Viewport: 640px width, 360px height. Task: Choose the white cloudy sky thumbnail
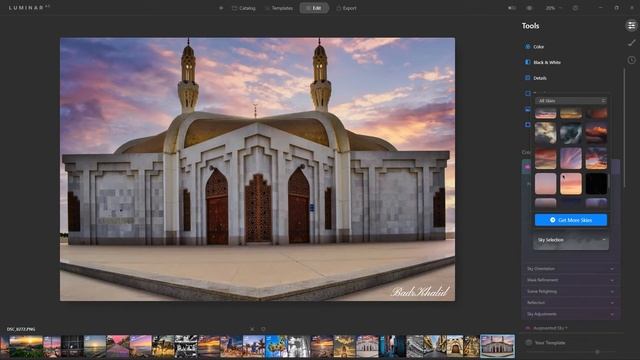[546, 133]
